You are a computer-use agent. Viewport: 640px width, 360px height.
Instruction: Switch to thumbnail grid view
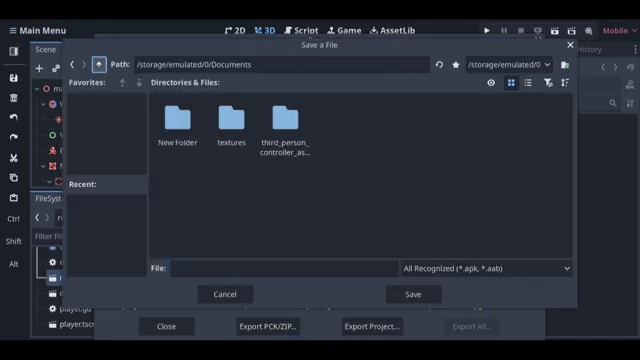click(x=511, y=83)
